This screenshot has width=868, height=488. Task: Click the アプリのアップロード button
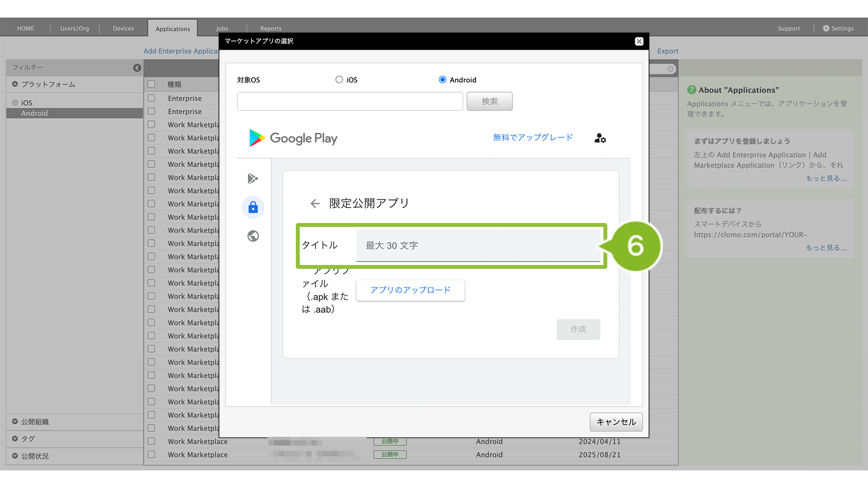coord(410,290)
